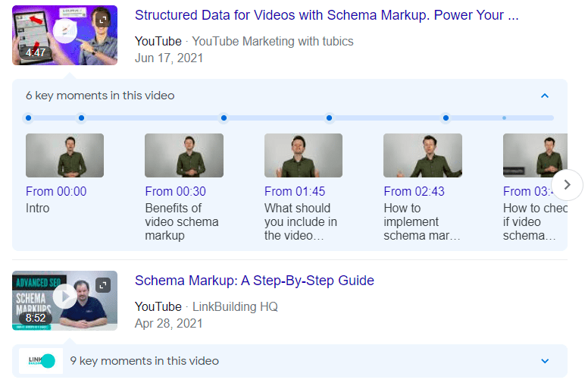Click the 'Benefits of video schema markup' description
This screenshot has height=386, width=588.
tap(182, 222)
